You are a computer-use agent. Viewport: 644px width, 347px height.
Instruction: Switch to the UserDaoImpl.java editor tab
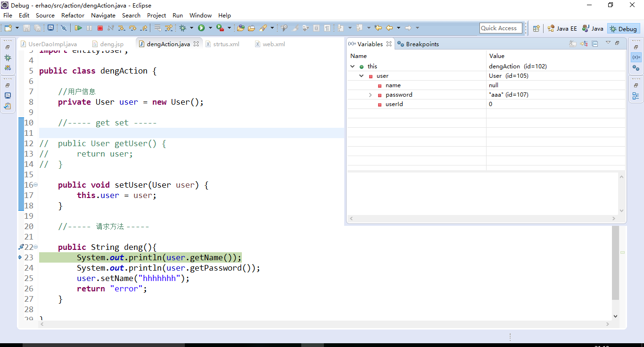pyautogui.click(x=49, y=44)
